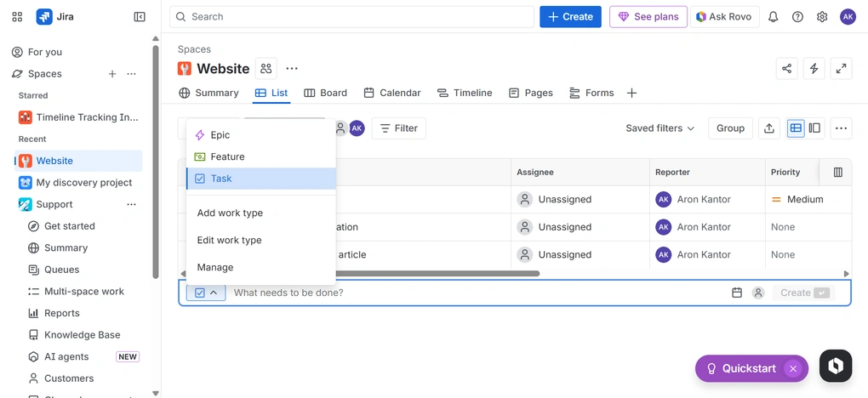Viewport: 868px width, 398px height.
Task: Open settings gear icon
Action: coord(822,17)
